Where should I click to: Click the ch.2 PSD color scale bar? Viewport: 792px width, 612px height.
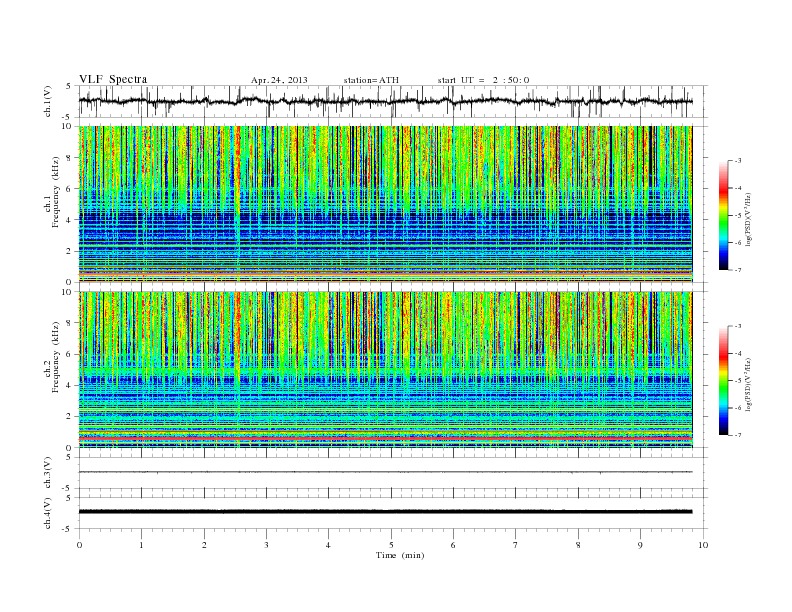coord(724,381)
